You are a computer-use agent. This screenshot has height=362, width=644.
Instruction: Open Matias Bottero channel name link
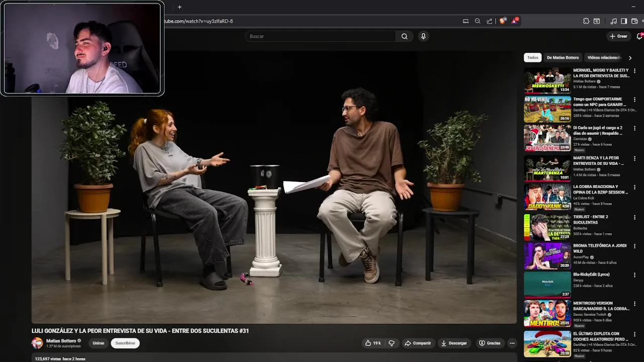[x=61, y=340]
